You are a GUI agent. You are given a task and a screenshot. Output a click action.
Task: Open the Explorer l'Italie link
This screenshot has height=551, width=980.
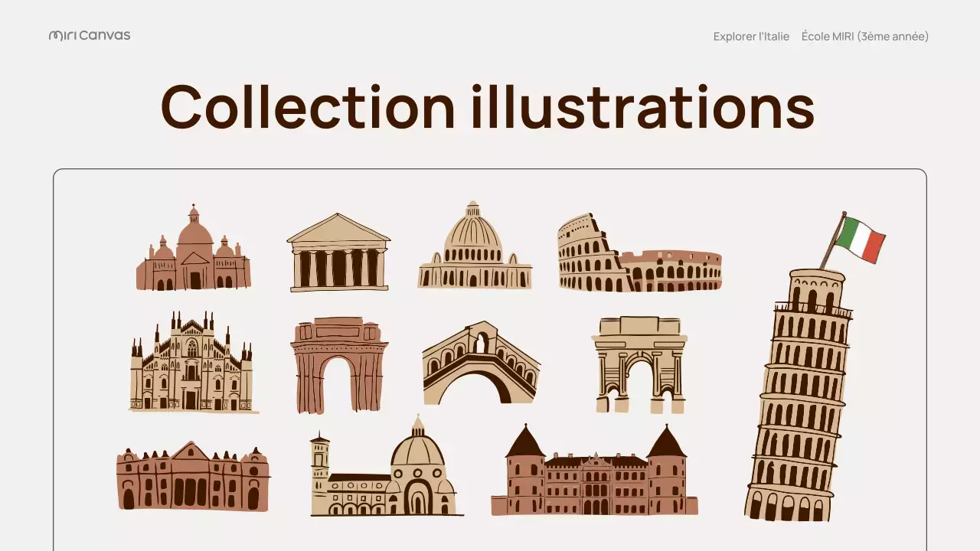pos(751,36)
